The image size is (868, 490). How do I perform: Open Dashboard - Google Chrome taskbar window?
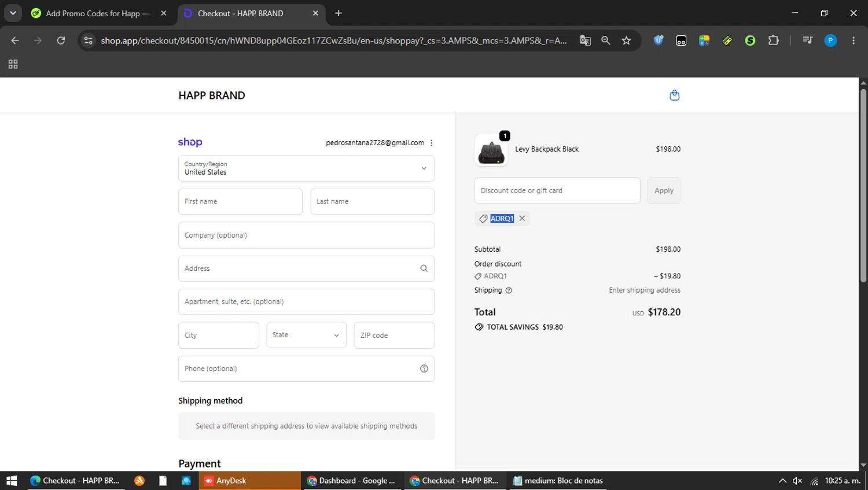click(x=352, y=481)
